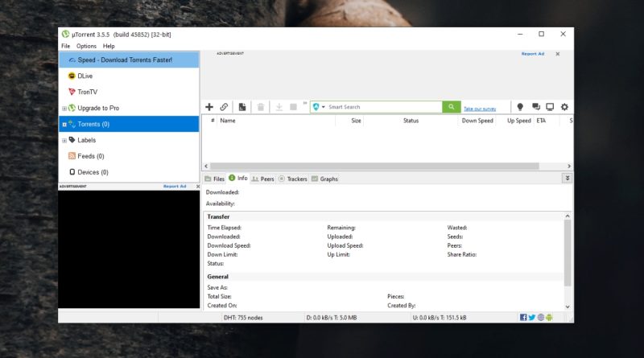The width and height of the screenshot is (644, 358).
Task: Sort torrent list by Up Speed column
Action: click(518, 121)
